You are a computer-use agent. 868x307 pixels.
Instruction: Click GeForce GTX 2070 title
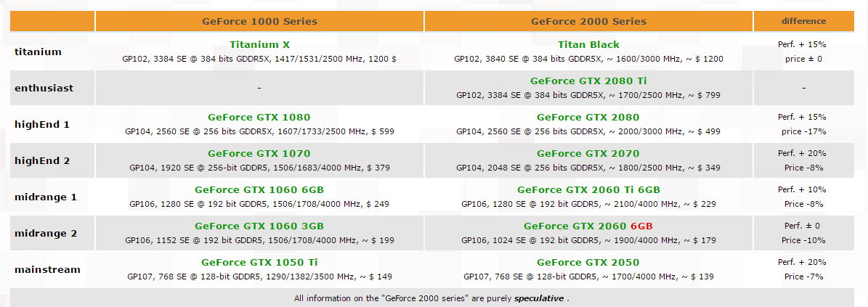588,153
